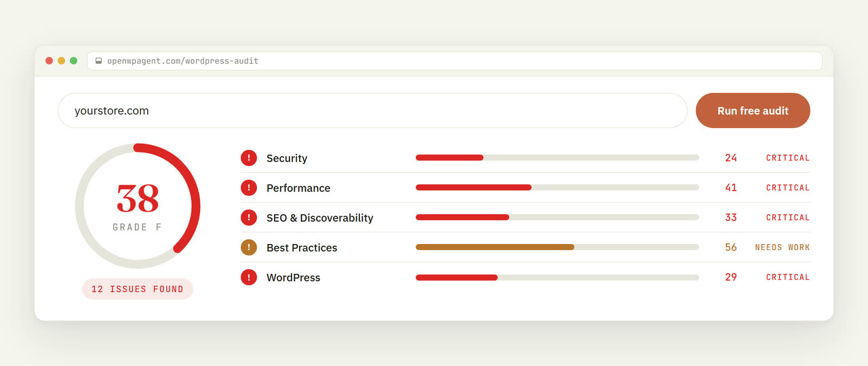Click the yellow window minimize dot

(61, 61)
